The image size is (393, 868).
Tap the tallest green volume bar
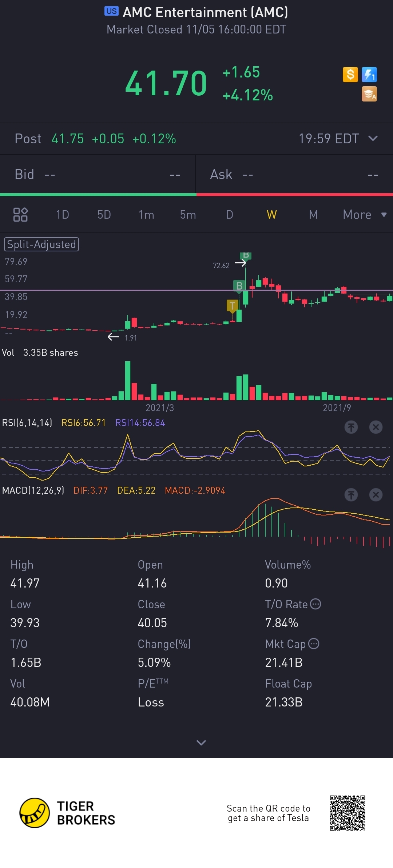(128, 381)
